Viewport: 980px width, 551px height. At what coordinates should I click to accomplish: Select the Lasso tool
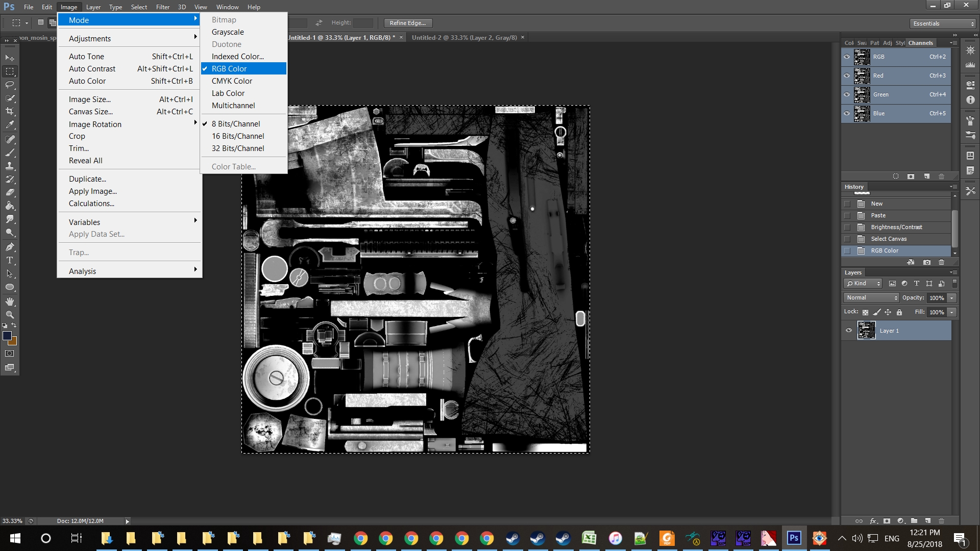click(10, 85)
